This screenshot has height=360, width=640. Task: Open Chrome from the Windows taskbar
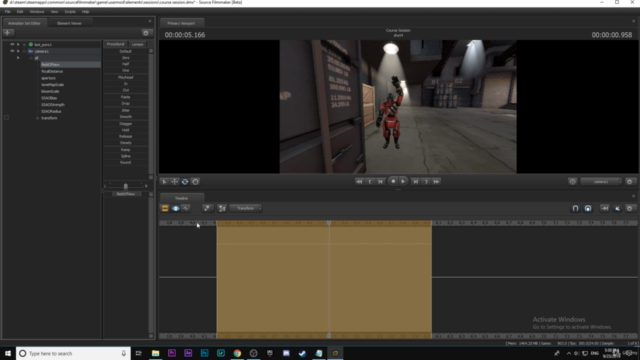click(237, 353)
